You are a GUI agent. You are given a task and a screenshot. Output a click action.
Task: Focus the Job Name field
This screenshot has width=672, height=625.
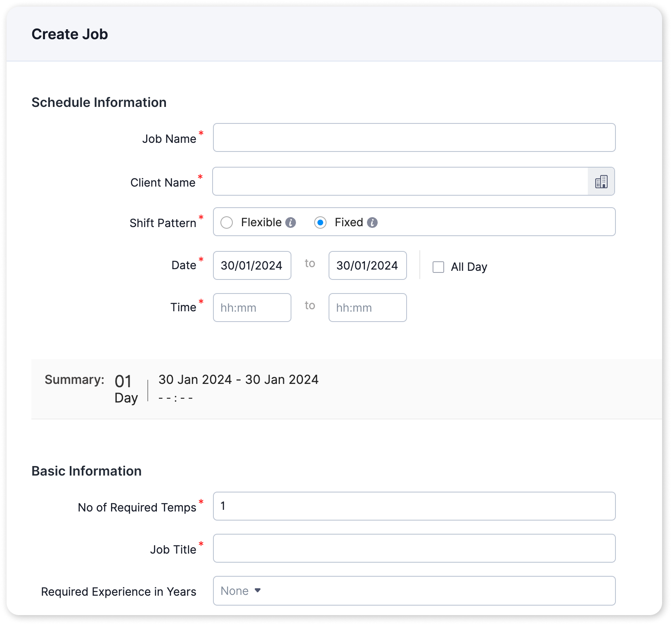414,137
